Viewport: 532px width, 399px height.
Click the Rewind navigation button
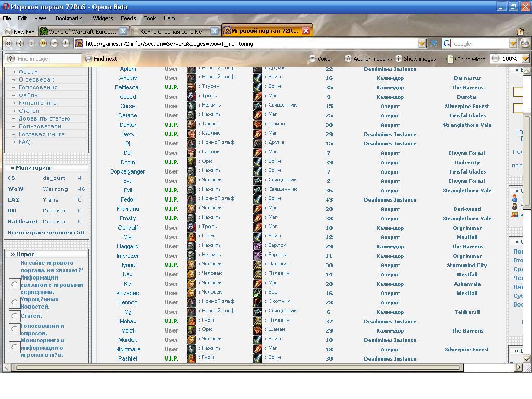9,44
